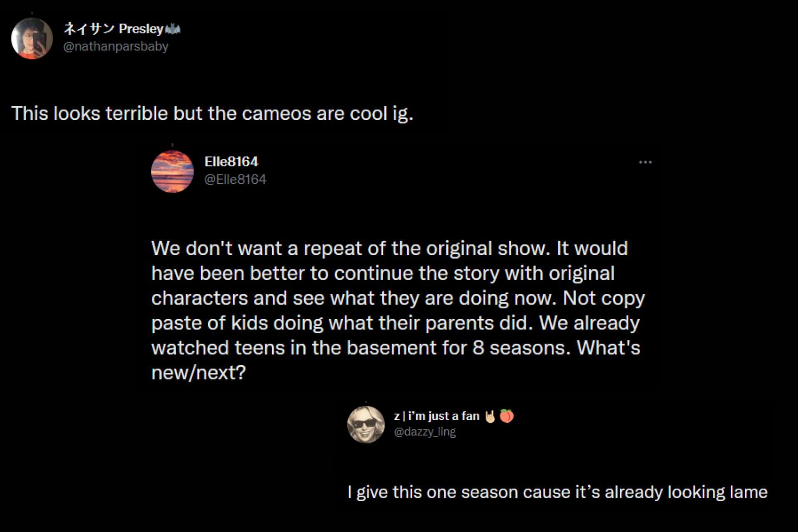The image size is (798, 532).
Task: Select the "This looks terrible" tweet text
Action: pyautogui.click(x=212, y=113)
